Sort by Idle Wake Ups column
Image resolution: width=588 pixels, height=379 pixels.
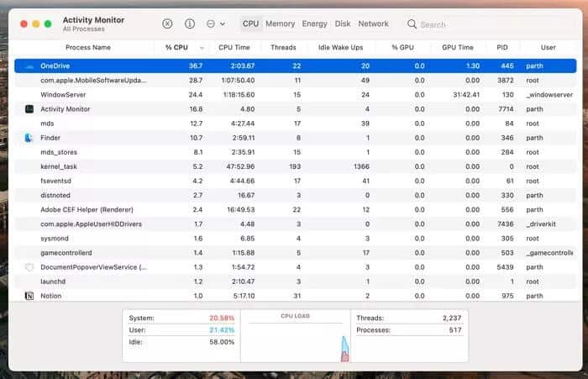pos(340,47)
